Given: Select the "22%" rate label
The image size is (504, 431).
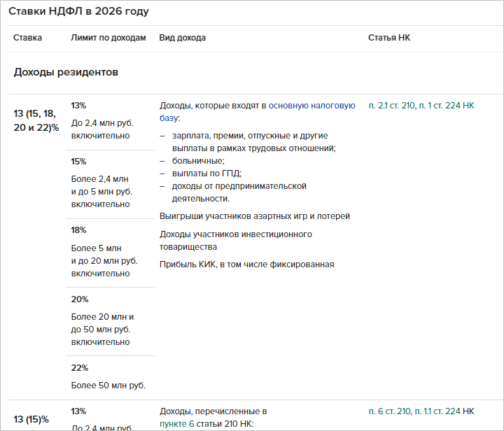Looking at the screenshot, I should (79, 368).
